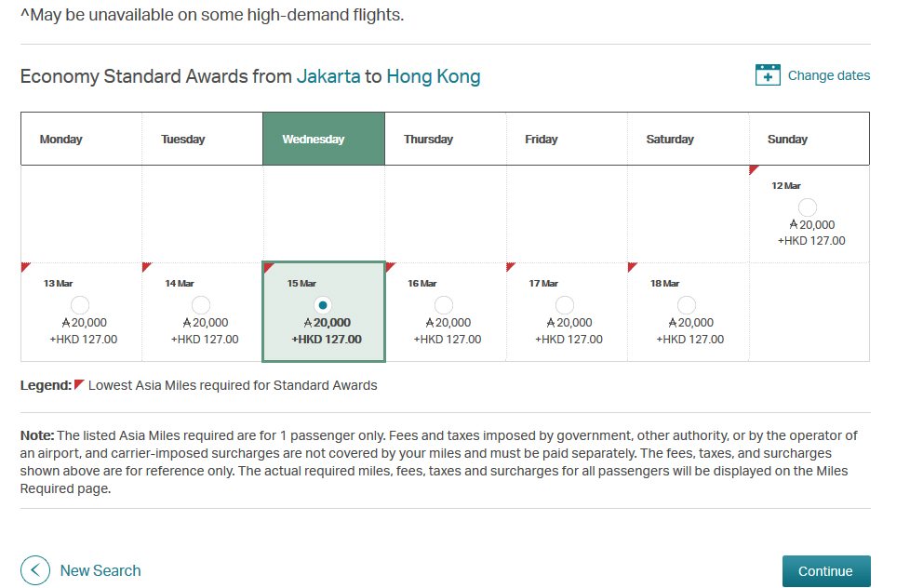Click the red lowest-miles flag on 12 Mar
Image resolution: width=923 pixels, height=588 pixels.
754,171
